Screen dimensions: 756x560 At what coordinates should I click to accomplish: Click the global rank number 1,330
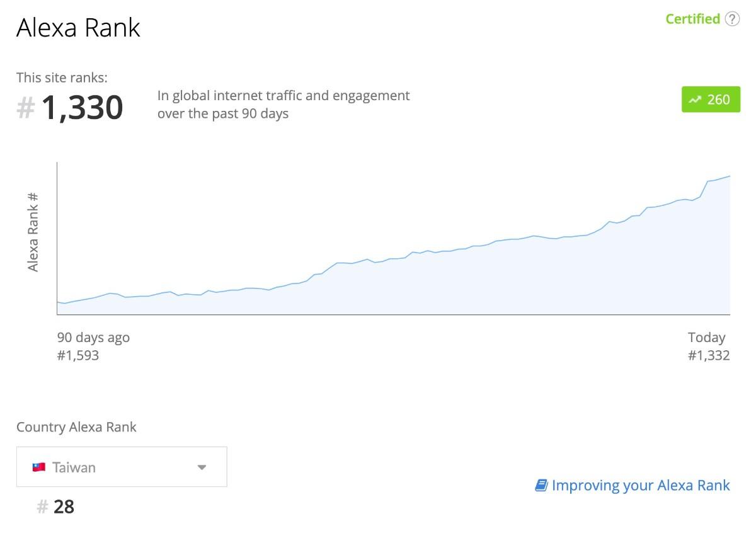point(82,108)
